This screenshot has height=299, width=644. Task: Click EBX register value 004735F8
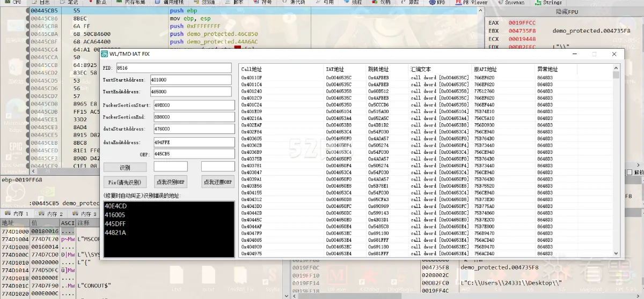523,31
